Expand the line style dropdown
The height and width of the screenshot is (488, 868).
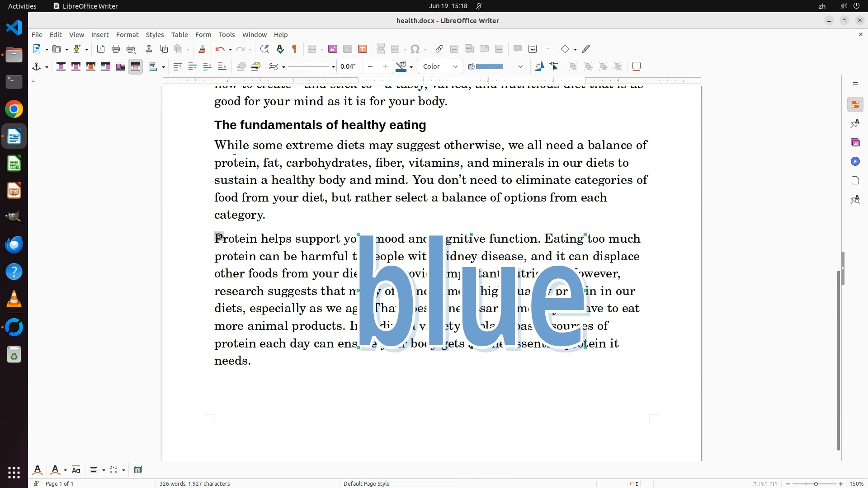(x=333, y=67)
